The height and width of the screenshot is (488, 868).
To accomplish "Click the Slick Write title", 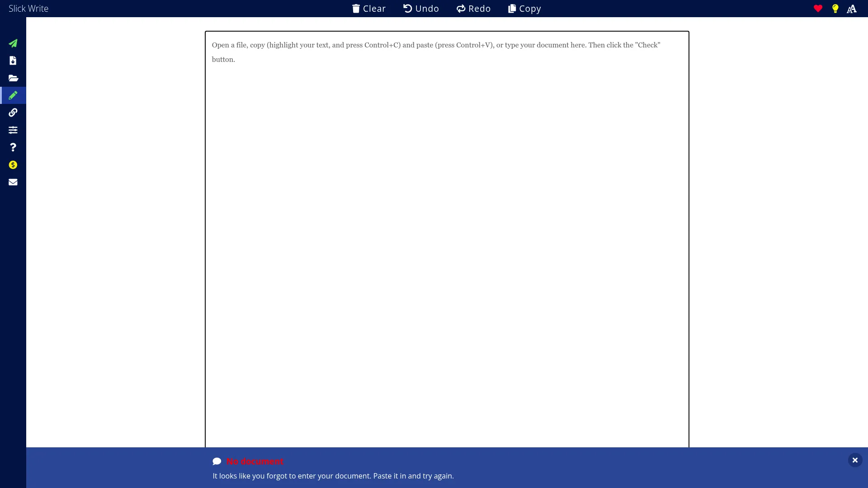I will 28,9.
